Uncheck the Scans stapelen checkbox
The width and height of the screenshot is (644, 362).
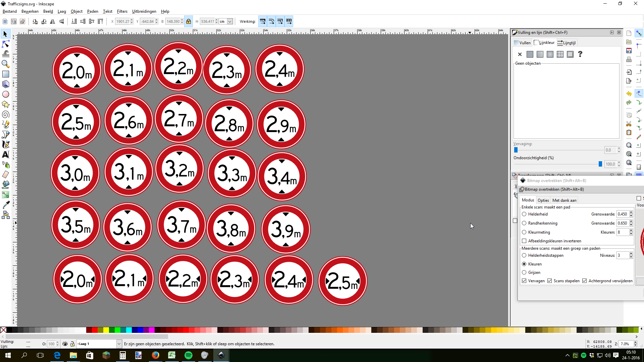coord(550,281)
